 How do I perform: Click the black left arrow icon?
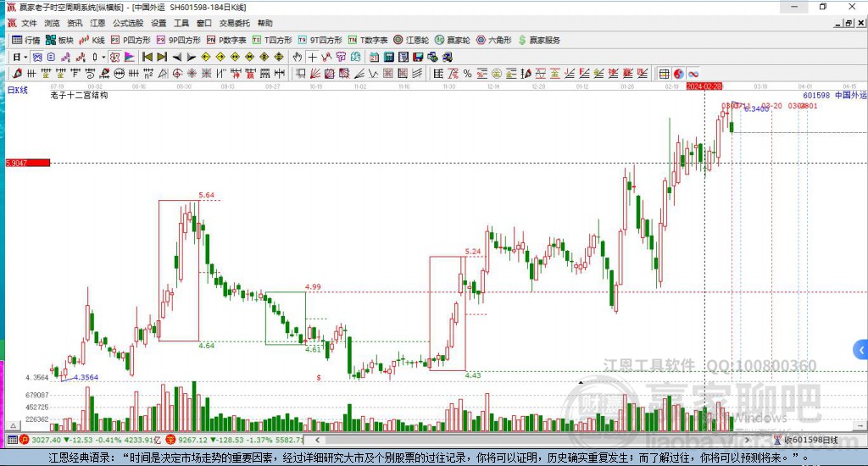(177, 57)
